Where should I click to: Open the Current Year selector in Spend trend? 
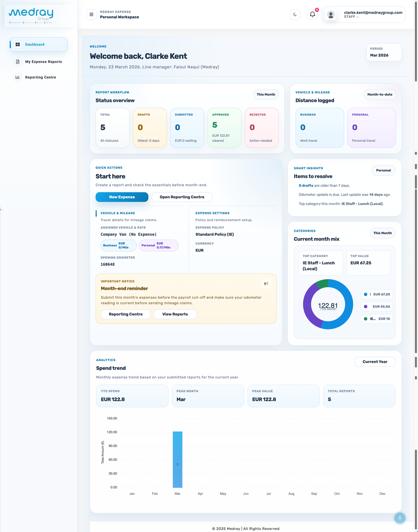coord(375,362)
